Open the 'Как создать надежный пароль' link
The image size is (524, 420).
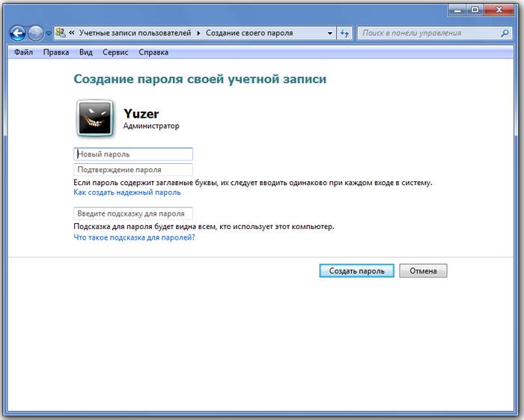click(127, 192)
